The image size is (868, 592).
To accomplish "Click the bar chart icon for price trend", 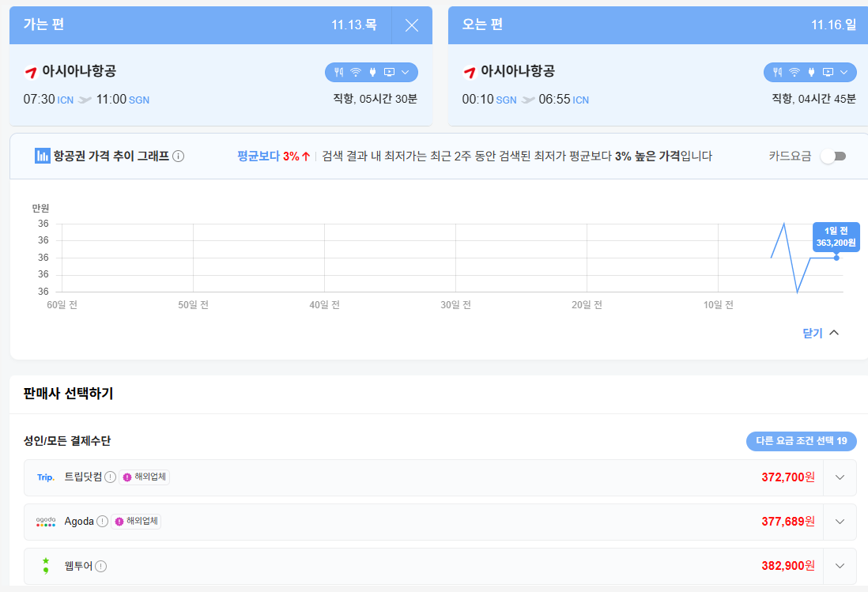I will [43, 156].
